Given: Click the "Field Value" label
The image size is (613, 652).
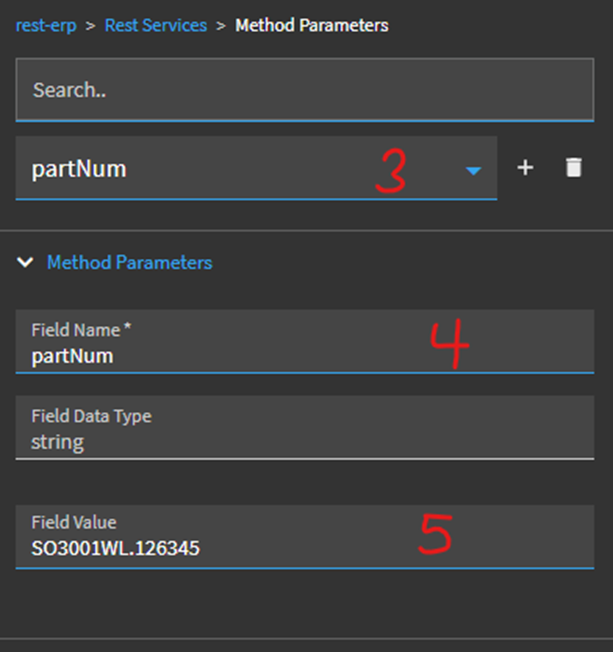Looking at the screenshot, I should 74,522.
